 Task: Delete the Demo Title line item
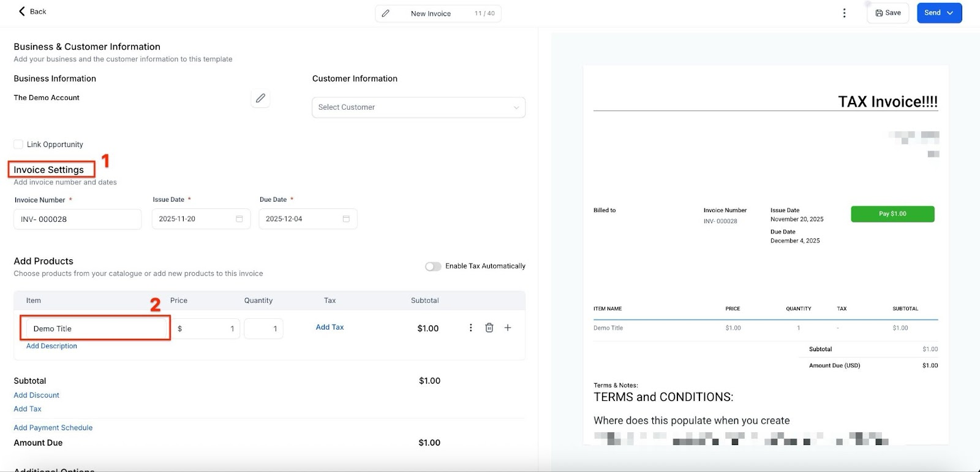(489, 328)
